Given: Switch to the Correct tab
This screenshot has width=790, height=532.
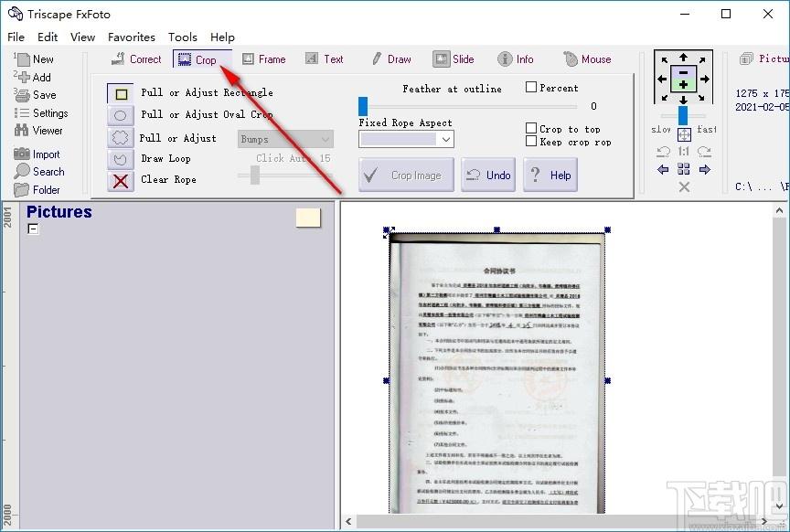Looking at the screenshot, I should [x=136, y=59].
